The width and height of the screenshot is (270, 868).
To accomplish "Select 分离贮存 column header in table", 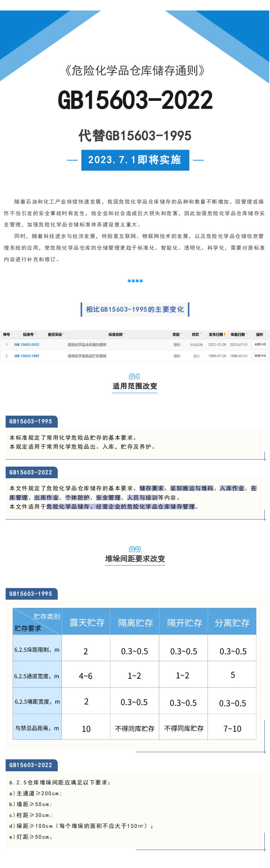I will click(x=232, y=623).
